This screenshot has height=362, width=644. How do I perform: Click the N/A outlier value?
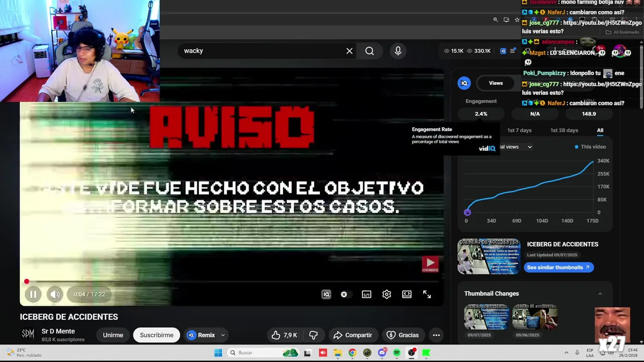click(x=535, y=114)
